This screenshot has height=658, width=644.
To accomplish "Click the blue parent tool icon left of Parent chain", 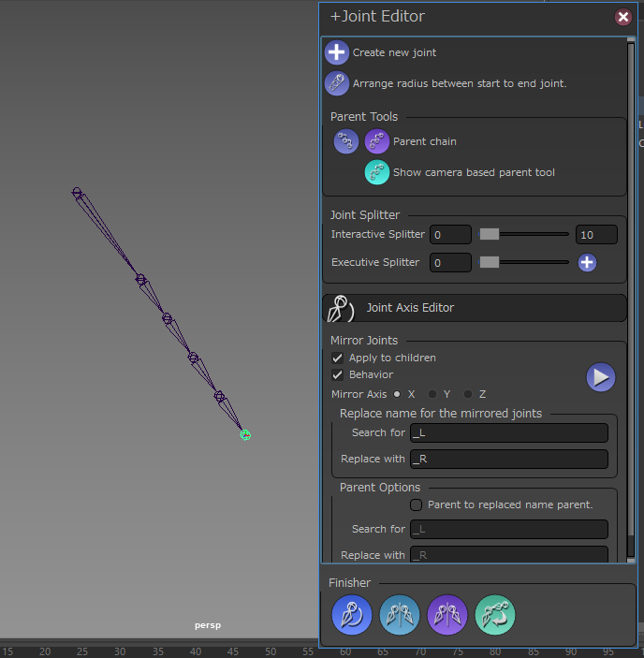I will point(346,141).
